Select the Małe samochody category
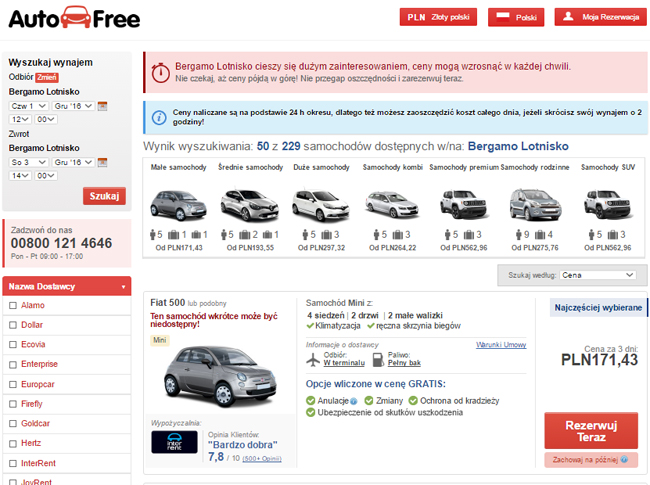Screen dimensions: 650x485 [178, 207]
